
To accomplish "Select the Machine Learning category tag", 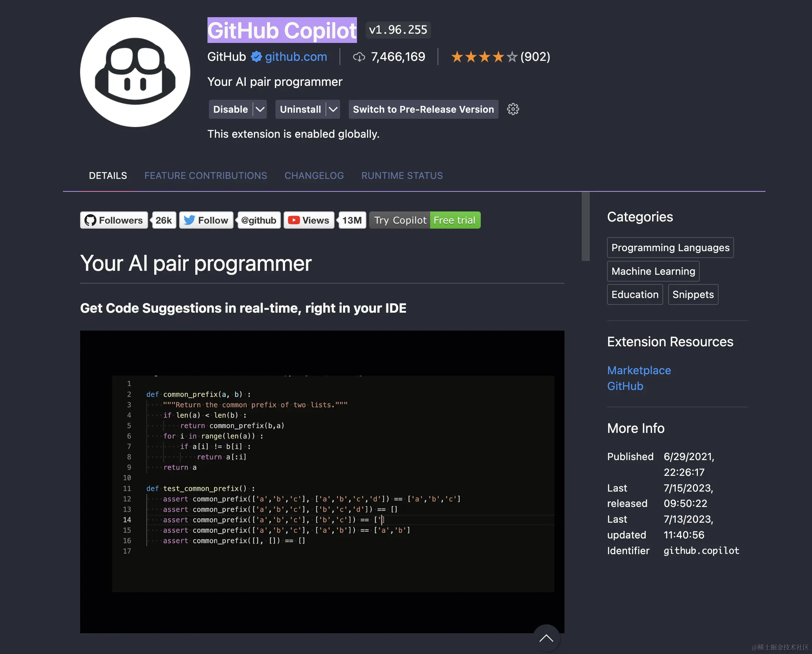I will 653,271.
